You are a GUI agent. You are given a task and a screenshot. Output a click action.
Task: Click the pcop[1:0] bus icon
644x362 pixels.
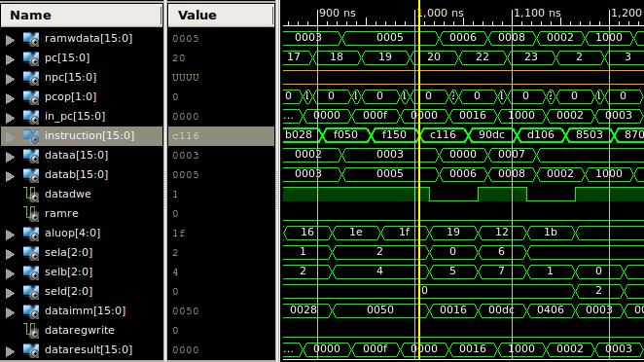click(x=31, y=97)
